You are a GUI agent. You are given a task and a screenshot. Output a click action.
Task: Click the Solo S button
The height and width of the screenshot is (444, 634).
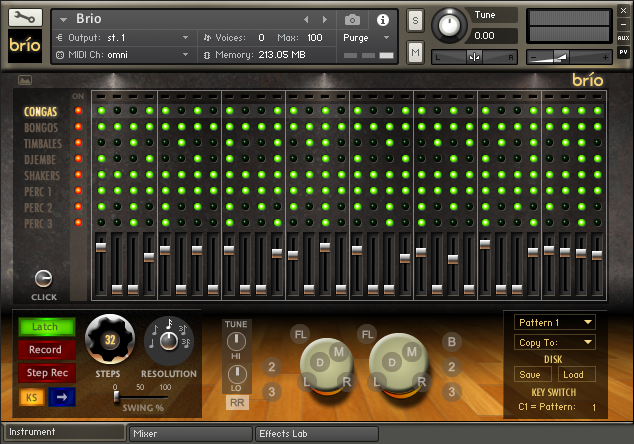pos(415,20)
